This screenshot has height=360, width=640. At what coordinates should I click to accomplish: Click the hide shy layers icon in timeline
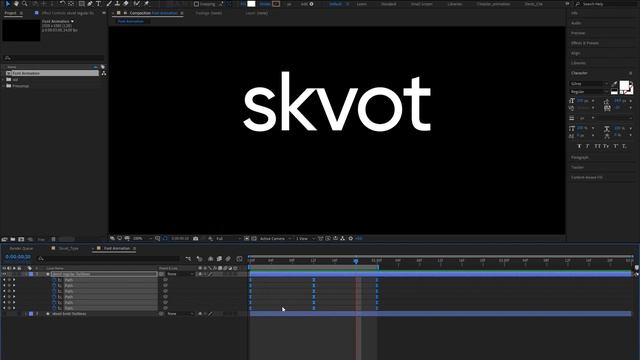pos(211,258)
